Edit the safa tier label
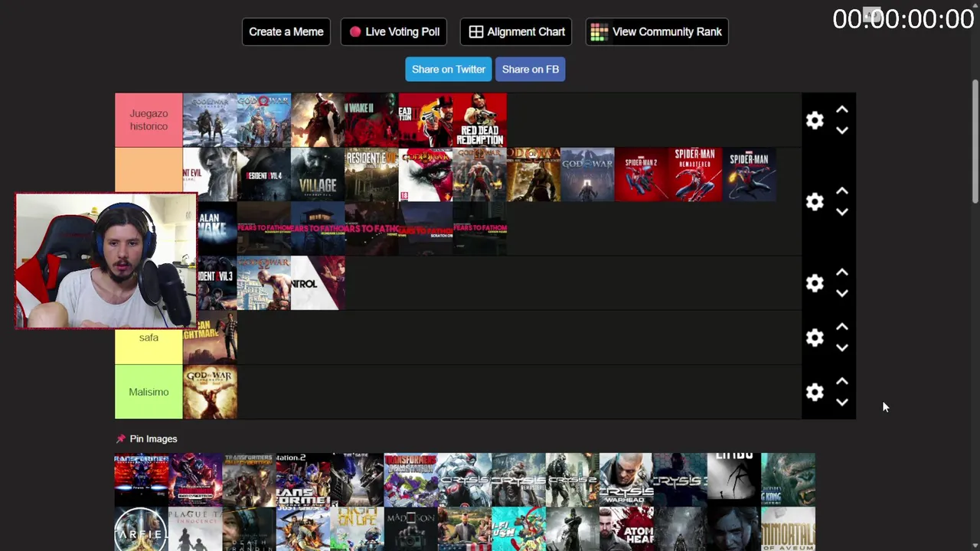 click(149, 337)
